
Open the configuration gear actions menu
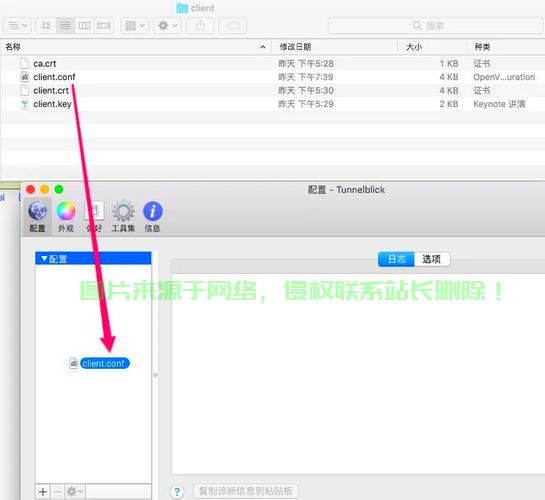pyautogui.click(x=75, y=491)
